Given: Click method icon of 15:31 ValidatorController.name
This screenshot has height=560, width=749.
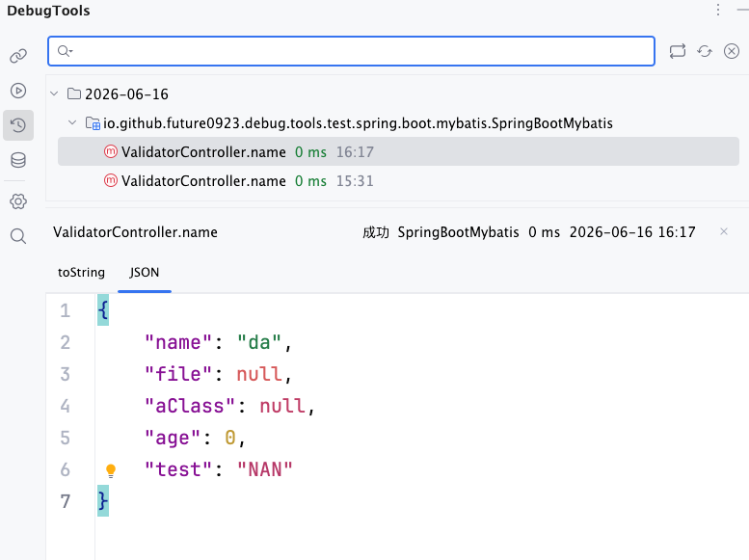Looking at the screenshot, I should click(x=110, y=180).
